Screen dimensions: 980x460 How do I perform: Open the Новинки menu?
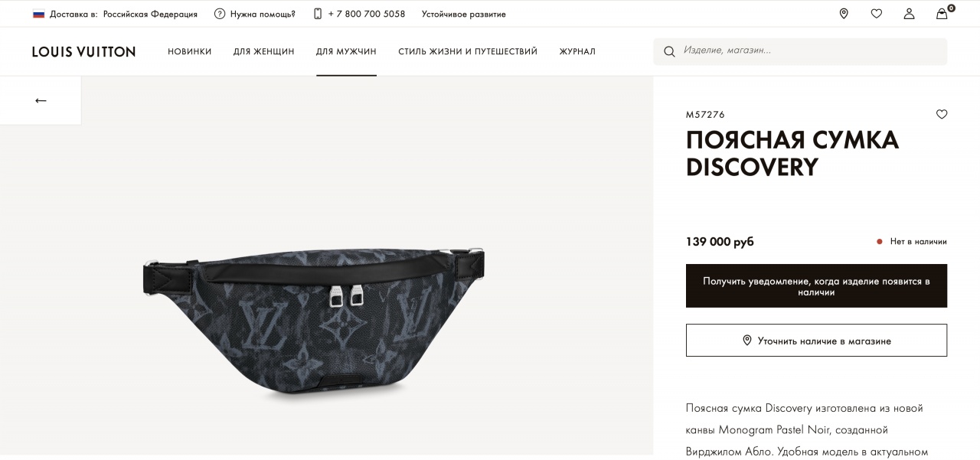(190, 51)
